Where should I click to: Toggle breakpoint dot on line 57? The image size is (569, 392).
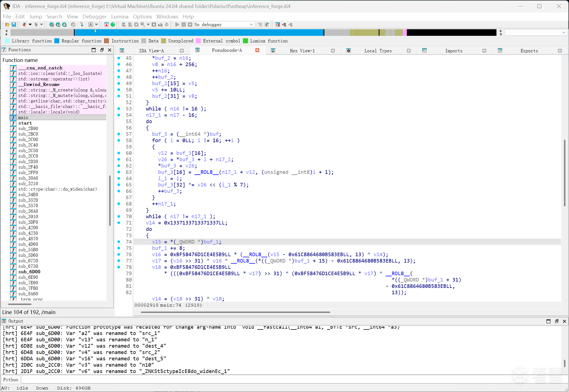tap(119, 134)
